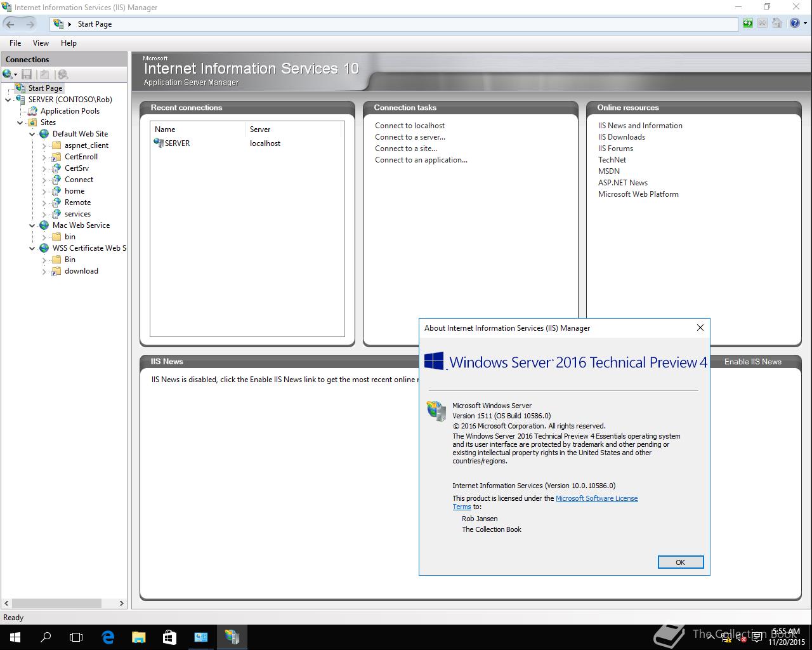Open the File menu
Image resolution: width=812 pixels, height=650 pixels.
coord(15,43)
